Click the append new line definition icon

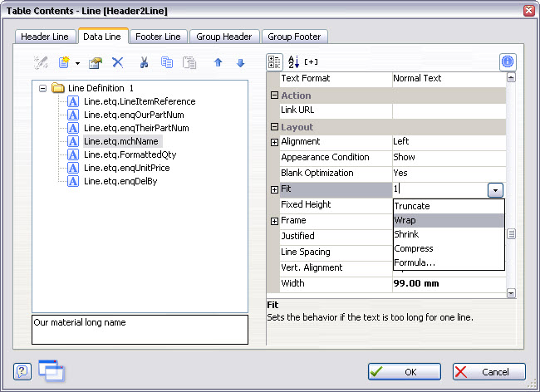tap(64, 62)
